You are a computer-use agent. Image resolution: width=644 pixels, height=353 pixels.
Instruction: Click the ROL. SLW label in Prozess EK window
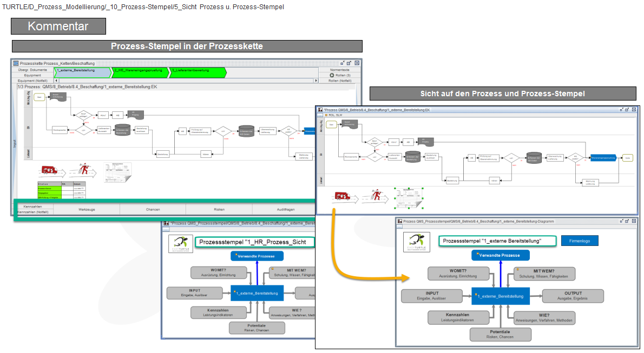tap(333, 115)
